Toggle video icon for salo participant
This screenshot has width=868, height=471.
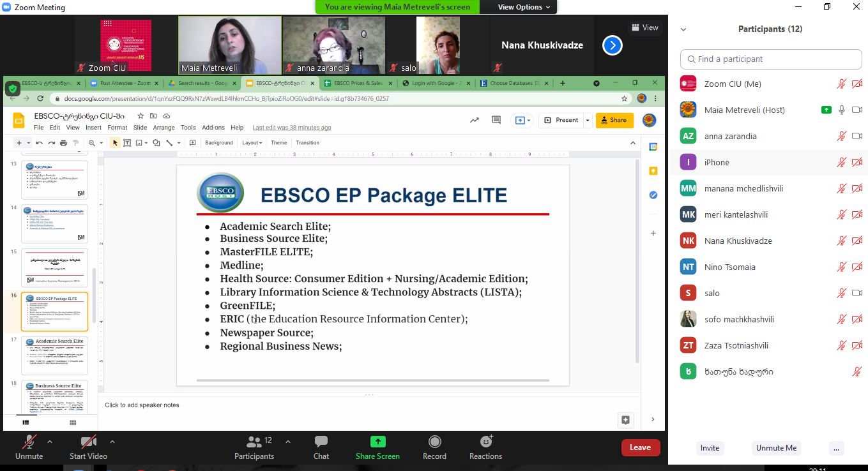(x=857, y=293)
